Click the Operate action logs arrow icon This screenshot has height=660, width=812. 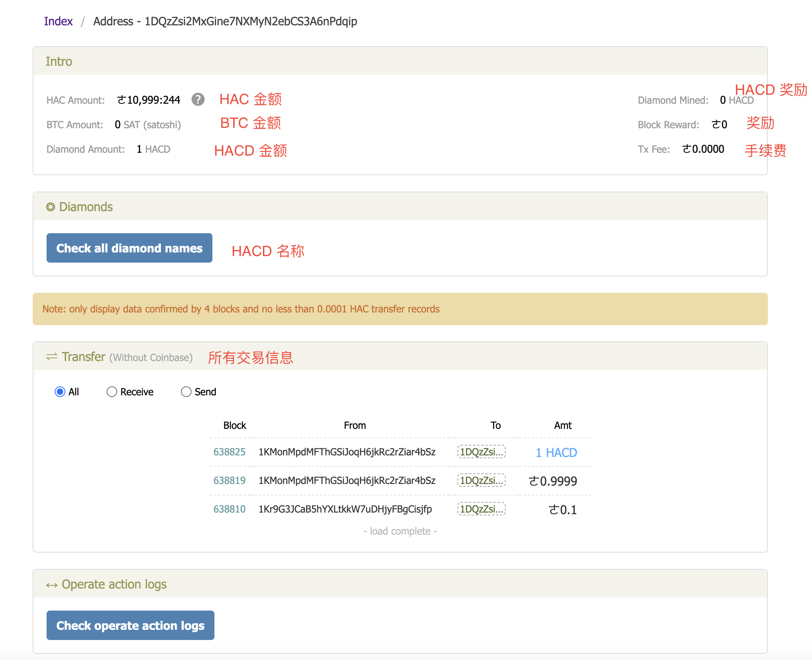point(52,585)
